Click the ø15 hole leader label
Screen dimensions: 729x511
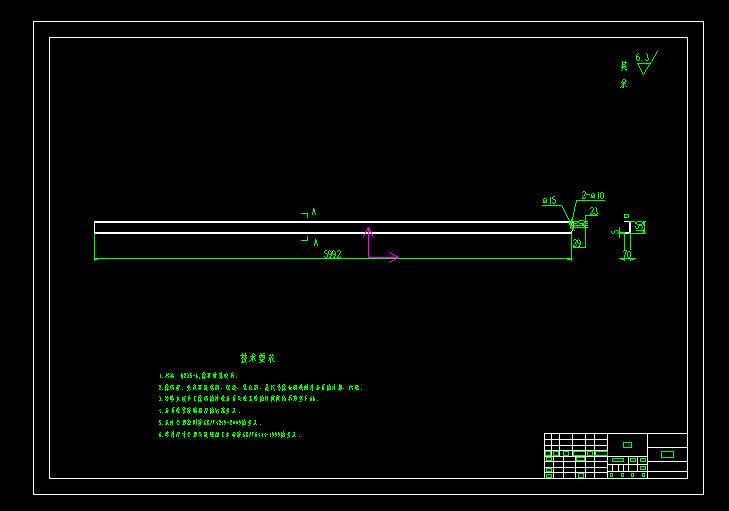550,200
